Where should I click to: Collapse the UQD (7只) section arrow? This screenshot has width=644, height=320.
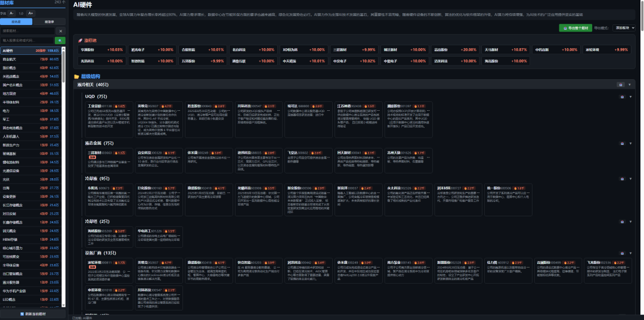point(631,97)
